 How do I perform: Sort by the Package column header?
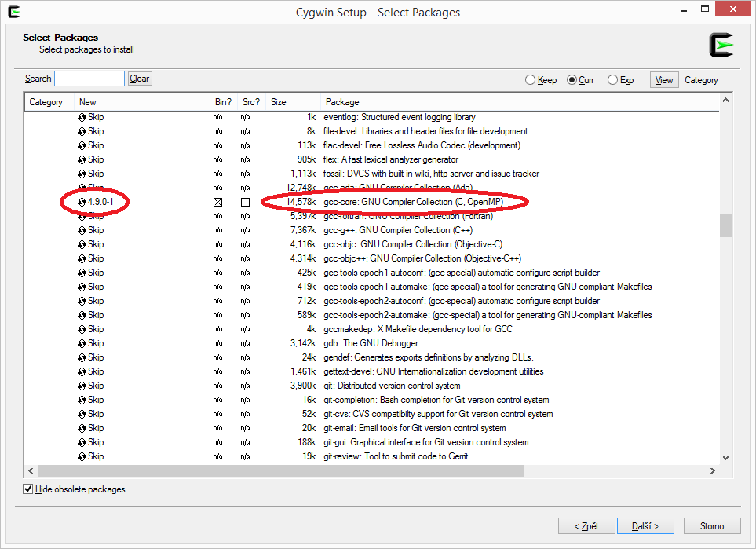[x=342, y=102]
